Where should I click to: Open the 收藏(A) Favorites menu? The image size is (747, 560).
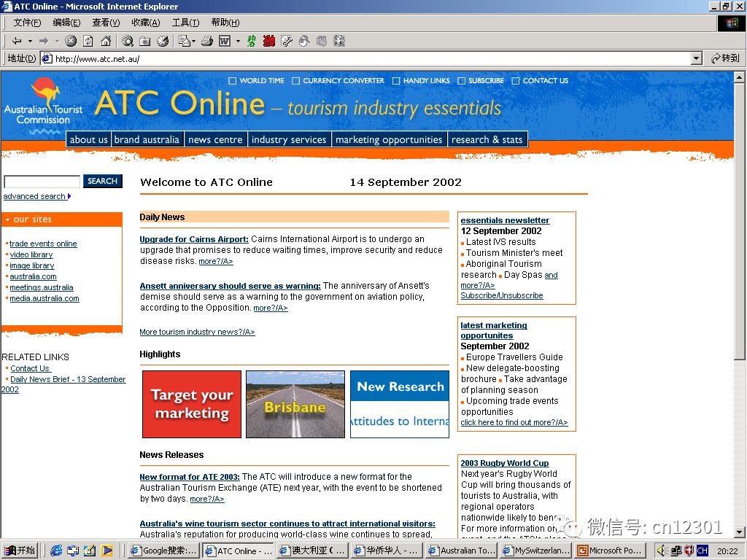coord(145,23)
